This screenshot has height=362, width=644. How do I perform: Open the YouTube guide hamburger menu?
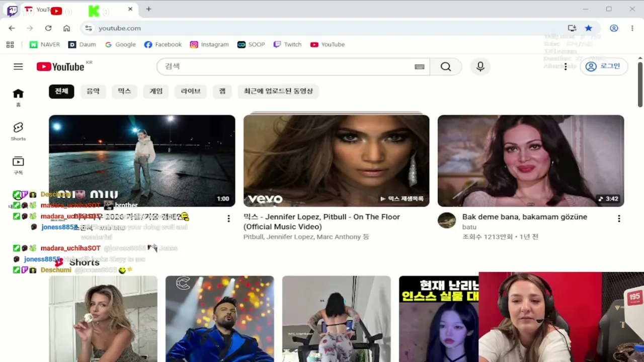point(18,66)
